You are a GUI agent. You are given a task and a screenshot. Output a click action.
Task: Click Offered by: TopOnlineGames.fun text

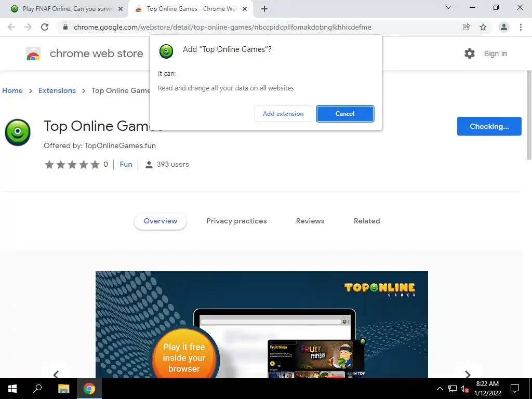(100, 145)
